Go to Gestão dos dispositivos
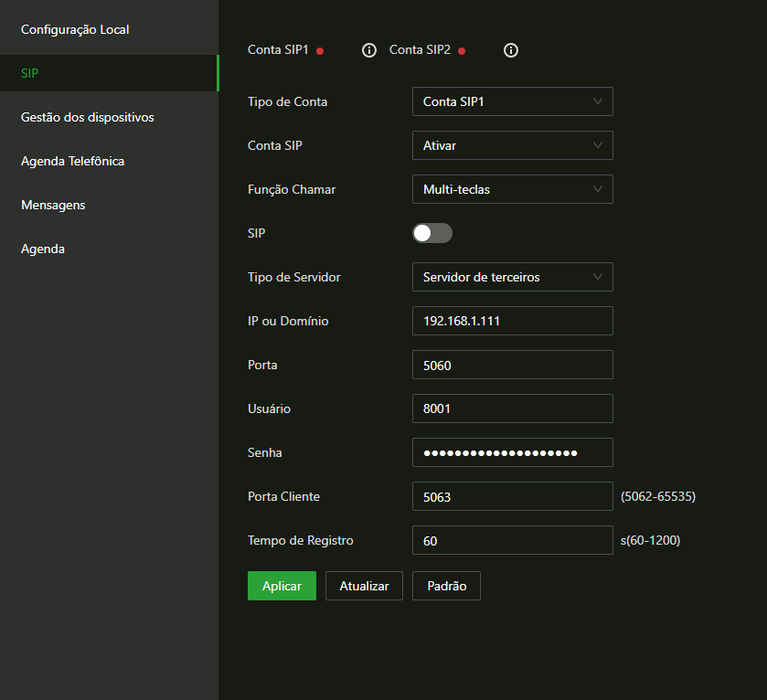This screenshot has width=767, height=700. point(109,117)
